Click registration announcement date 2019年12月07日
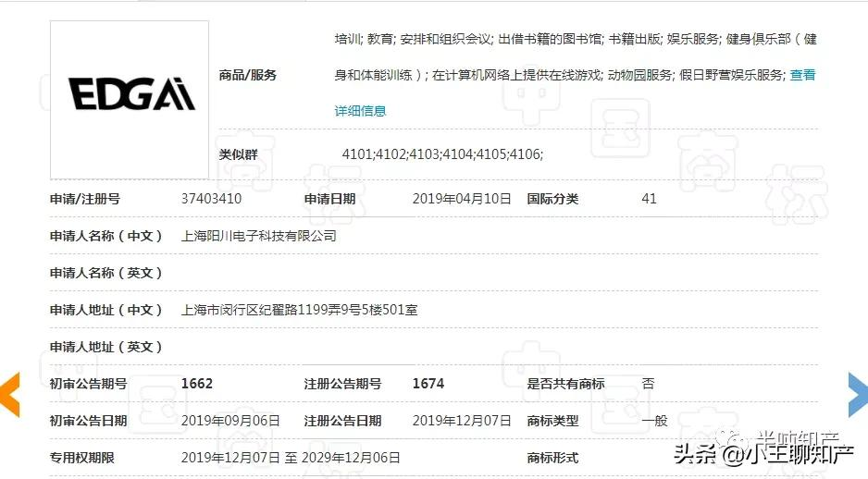This screenshot has height=479, width=868. pos(462,421)
